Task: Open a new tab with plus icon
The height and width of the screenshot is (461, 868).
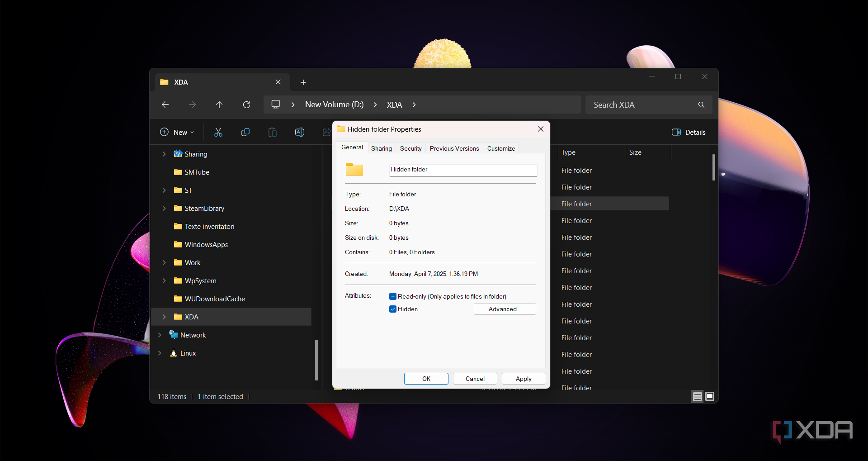Action: [303, 82]
